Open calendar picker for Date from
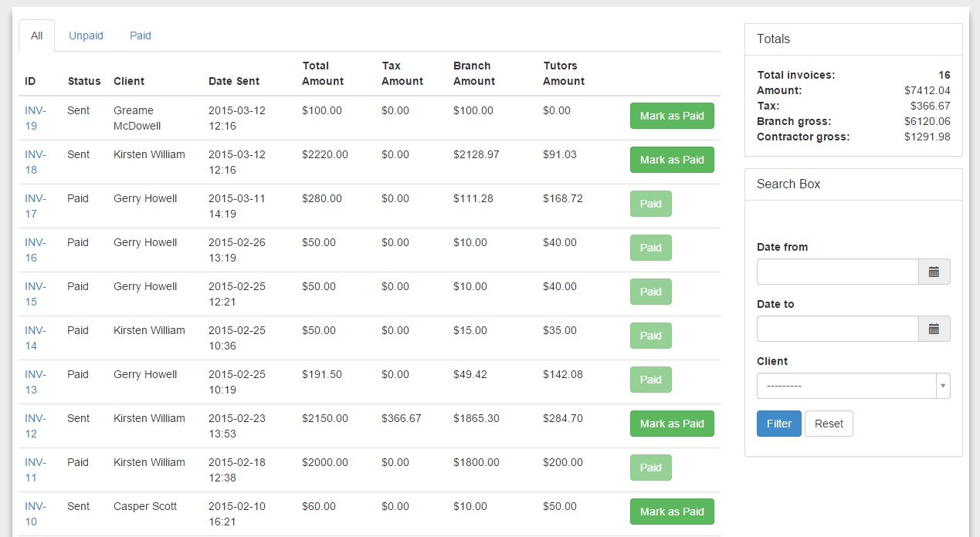Screen dimensions: 980x537 (x=934, y=272)
